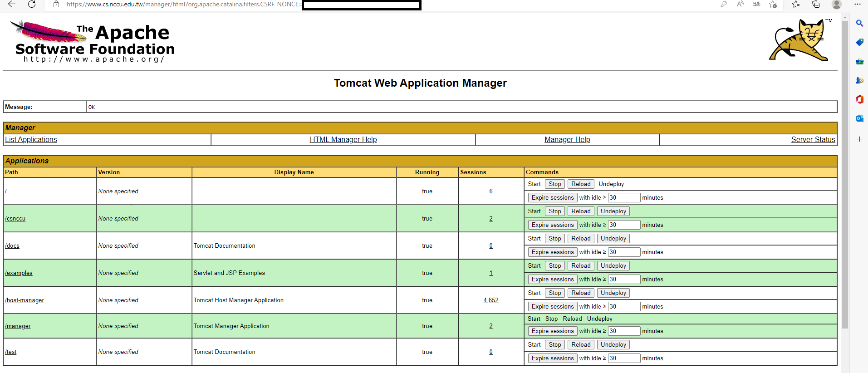Add page to favorites star icon
The width and height of the screenshot is (868, 373).
pyautogui.click(x=773, y=4)
